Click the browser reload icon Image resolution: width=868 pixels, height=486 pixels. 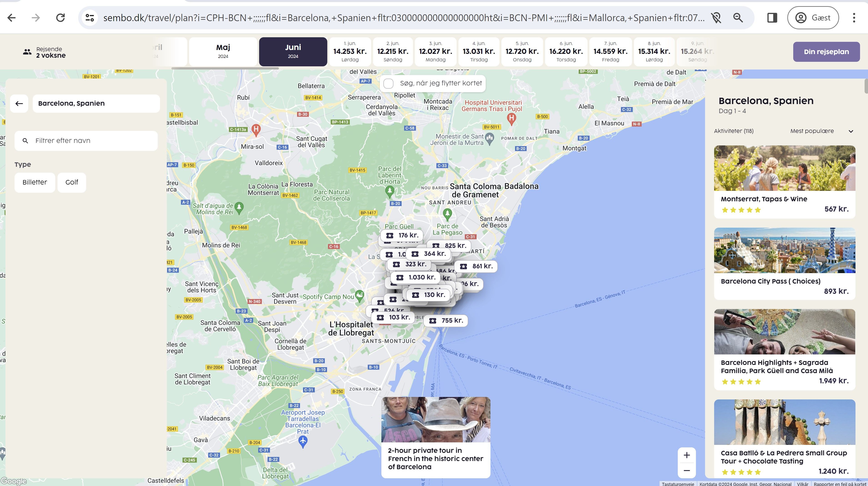(x=60, y=18)
